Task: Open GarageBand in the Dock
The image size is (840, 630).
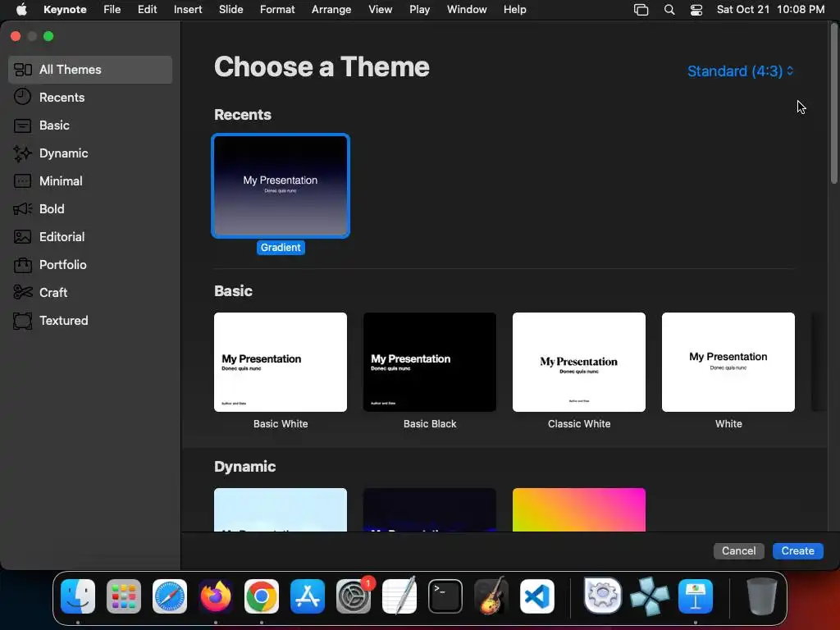Action: [491, 596]
